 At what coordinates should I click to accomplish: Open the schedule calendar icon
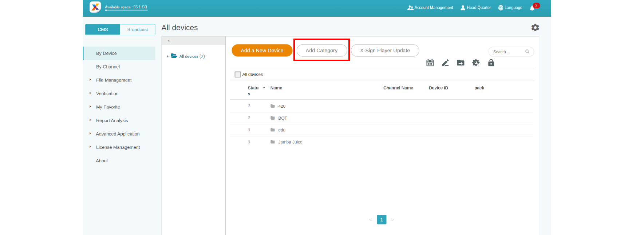coord(430,63)
